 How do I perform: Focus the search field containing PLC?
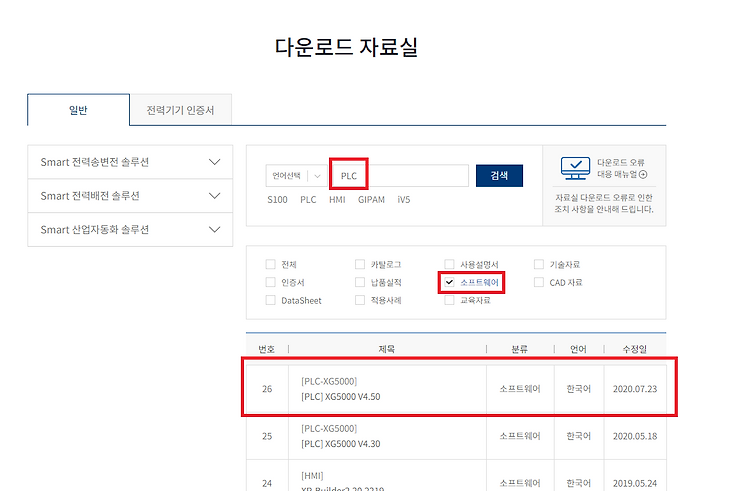point(400,176)
